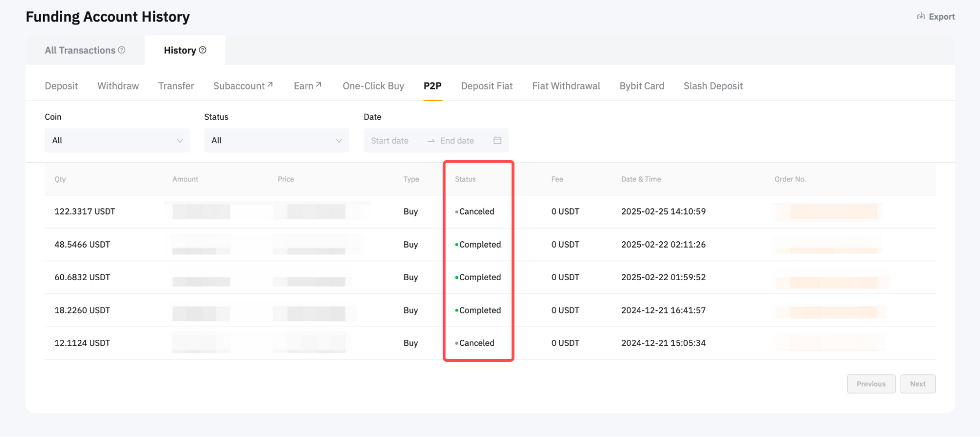
Task: Select the Slash Deposit tab
Action: pyautogui.click(x=713, y=86)
